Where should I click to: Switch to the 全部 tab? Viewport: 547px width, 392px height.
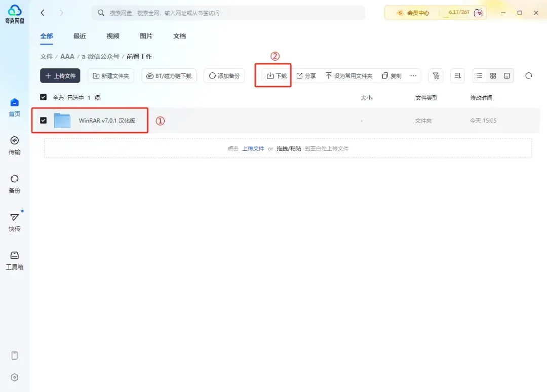click(47, 36)
